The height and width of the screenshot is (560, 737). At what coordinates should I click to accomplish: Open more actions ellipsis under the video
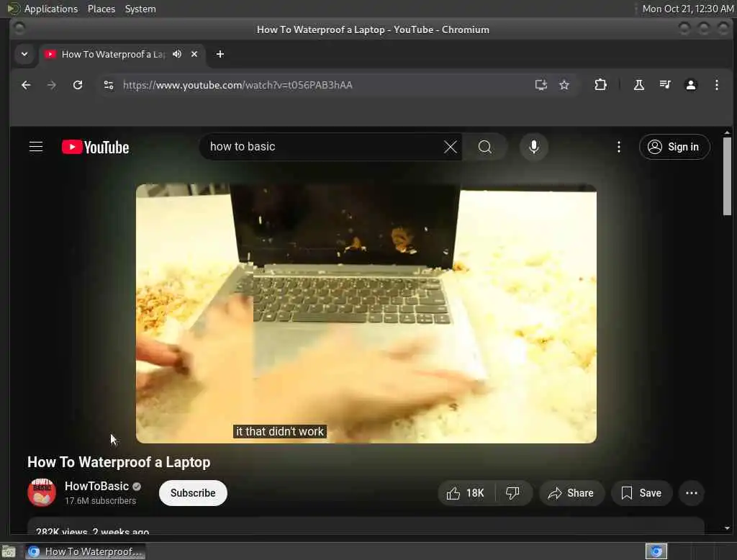(692, 493)
